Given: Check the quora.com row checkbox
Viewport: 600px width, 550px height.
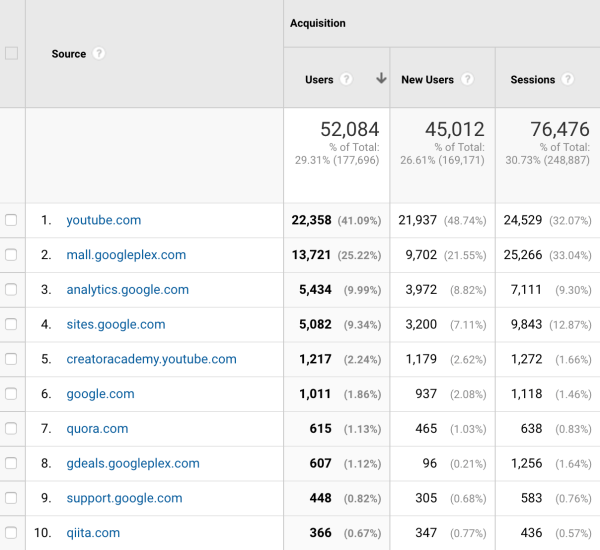Looking at the screenshot, I should (x=11, y=428).
